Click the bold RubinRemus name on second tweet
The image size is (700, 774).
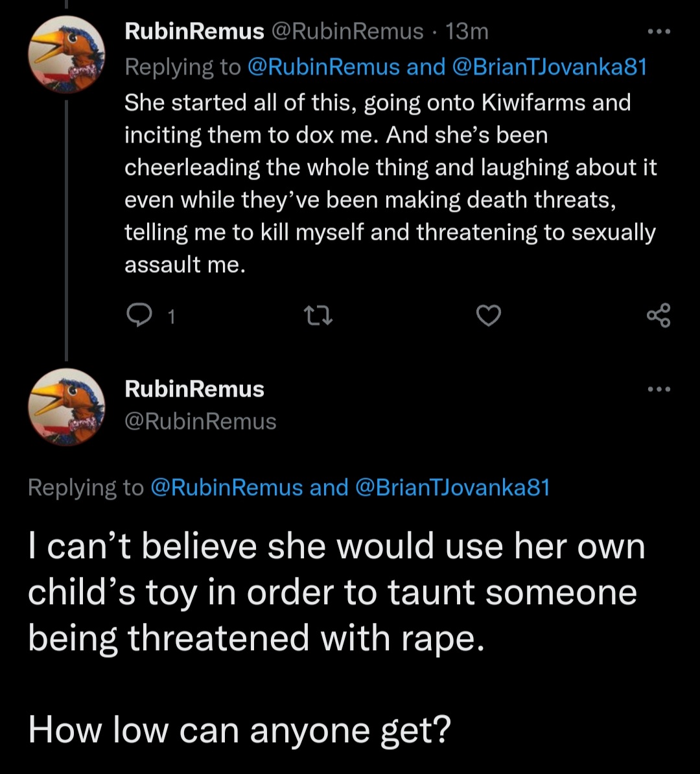194,389
